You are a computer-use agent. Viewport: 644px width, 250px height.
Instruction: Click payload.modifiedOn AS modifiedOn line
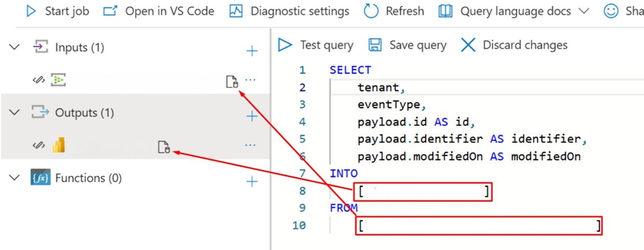(469, 156)
